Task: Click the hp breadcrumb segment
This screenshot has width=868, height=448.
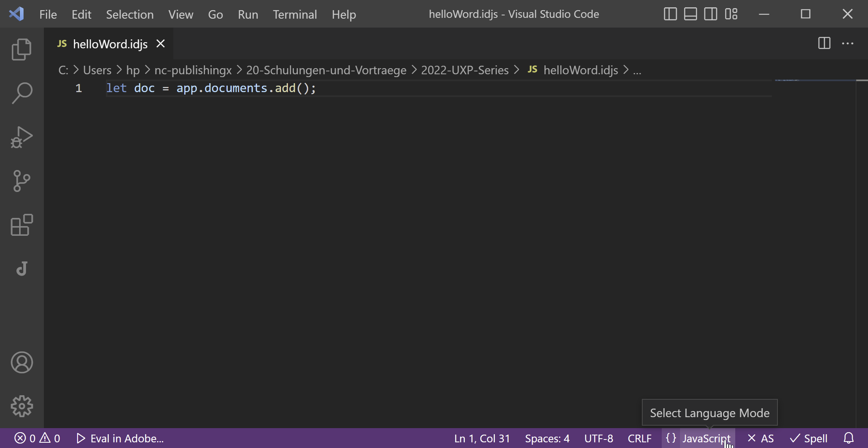Action: tap(133, 70)
